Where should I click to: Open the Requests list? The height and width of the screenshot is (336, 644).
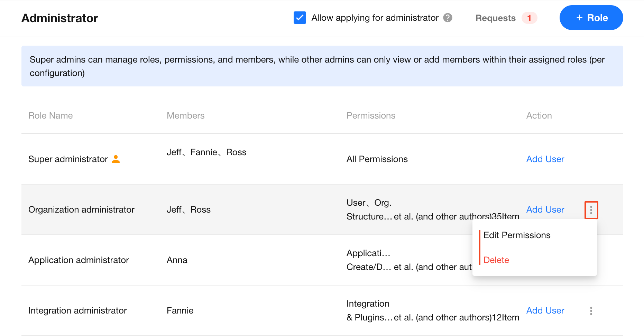tap(495, 18)
